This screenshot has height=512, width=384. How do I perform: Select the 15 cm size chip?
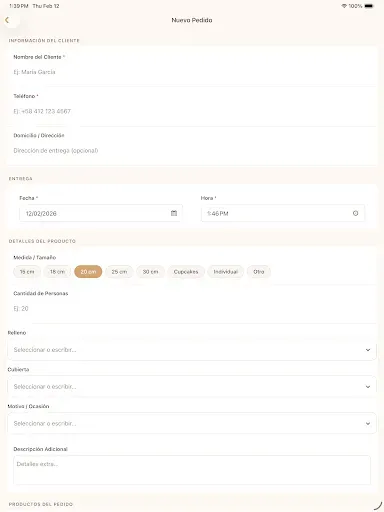27,272
